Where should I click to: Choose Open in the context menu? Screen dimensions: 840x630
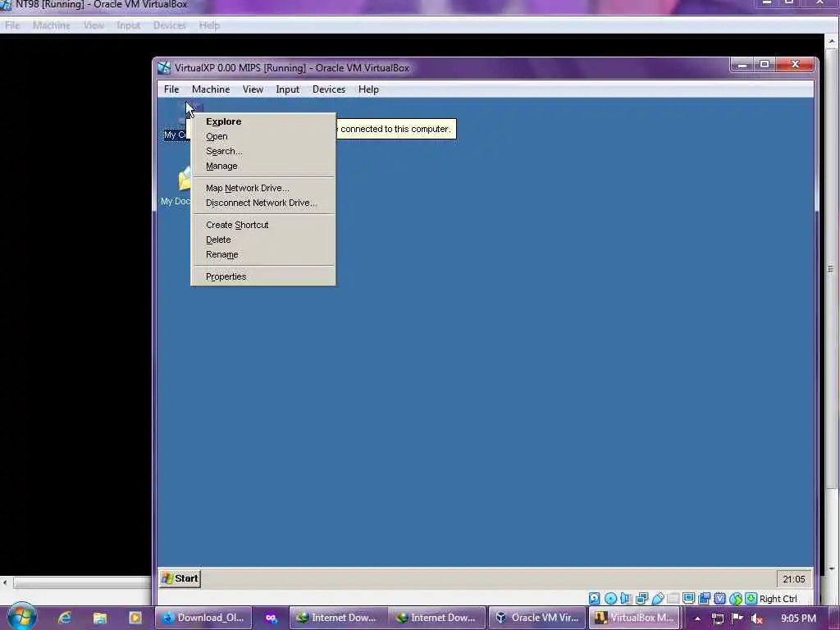point(263,137)
